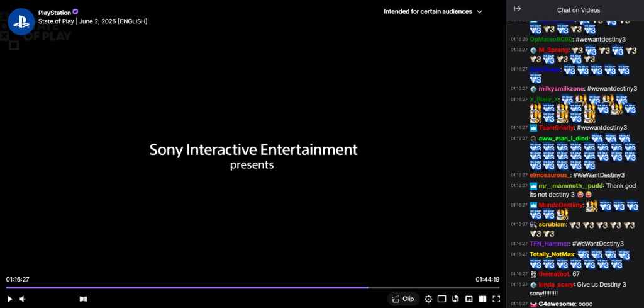
Task: Open M_Sprang's user card
Action: tap(553, 50)
